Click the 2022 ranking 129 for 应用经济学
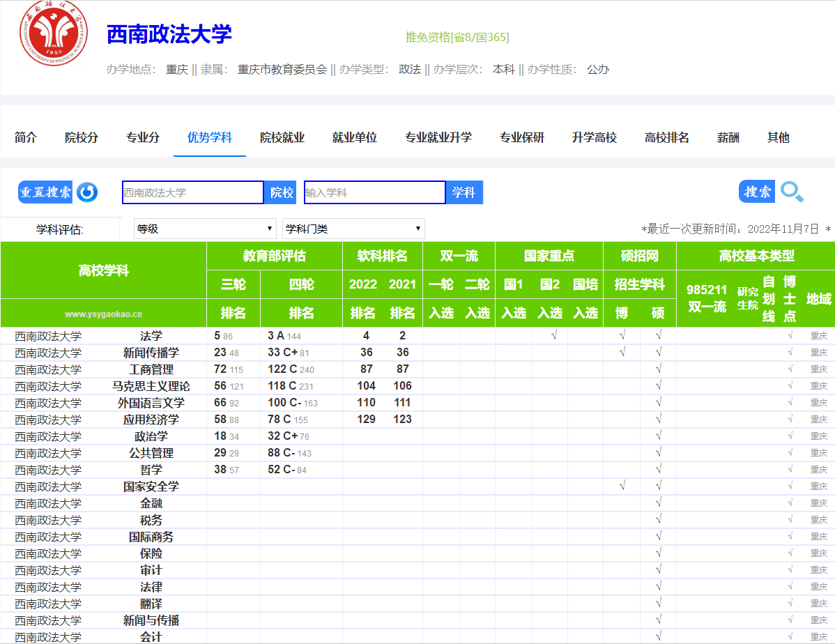The width and height of the screenshot is (835, 644). 366,419
